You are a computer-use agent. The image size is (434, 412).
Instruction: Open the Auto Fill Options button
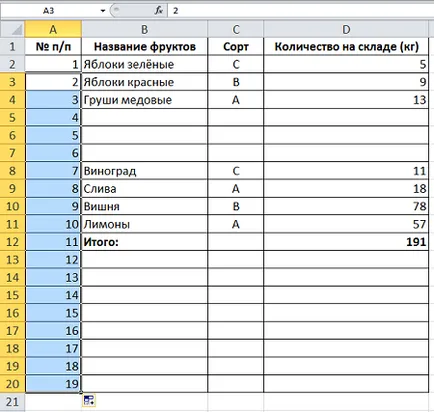[x=89, y=400]
